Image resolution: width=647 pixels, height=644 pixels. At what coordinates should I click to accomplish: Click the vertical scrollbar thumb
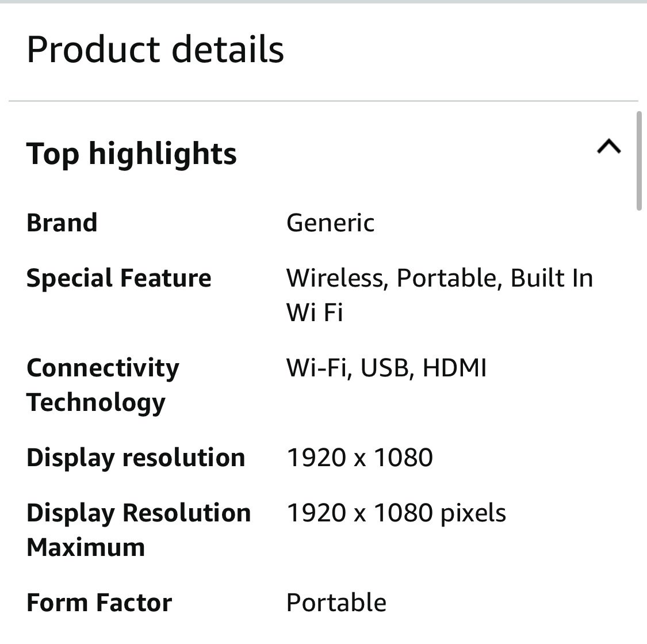pos(639,161)
